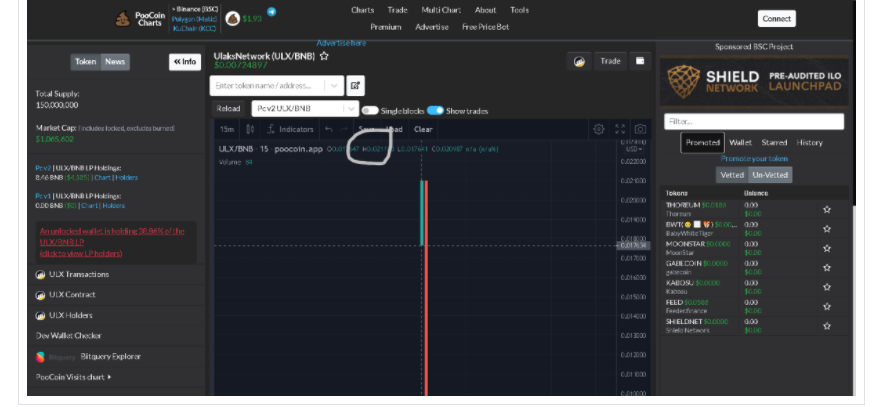Viewport: 877px width, 407px height.
Task: Star the UlaksNetwork (ULX/BNB) token
Action: coord(324,56)
